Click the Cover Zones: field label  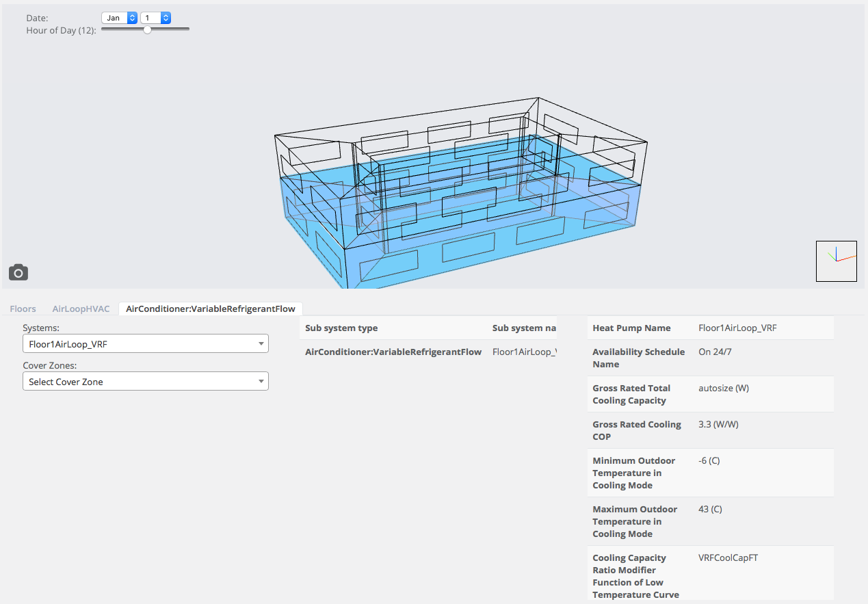pyautogui.click(x=50, y=365)
